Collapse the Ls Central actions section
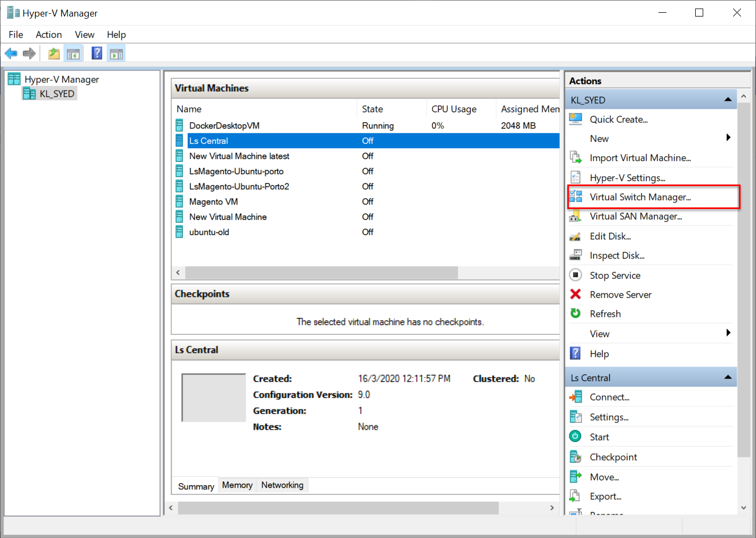The image size is (756, 538). coord(728,378)
